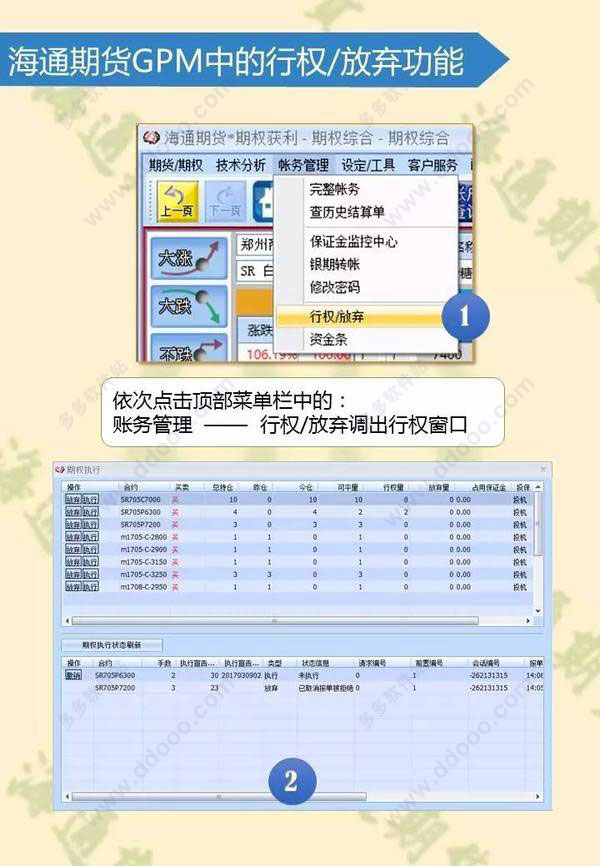Click 执行 button for SR705P6300
This screenshot has width=600, height=866.
click(x=90, y=512)
